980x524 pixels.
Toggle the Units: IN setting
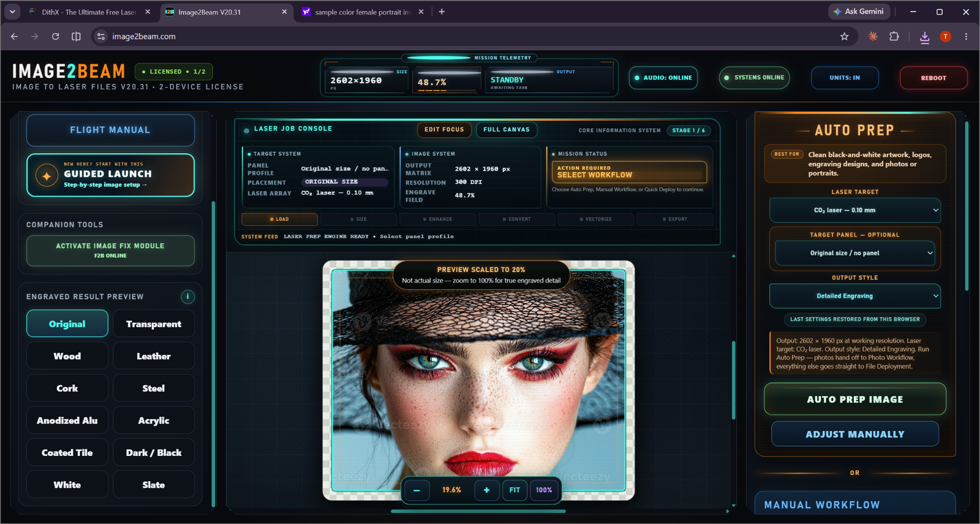pos(845,78)
